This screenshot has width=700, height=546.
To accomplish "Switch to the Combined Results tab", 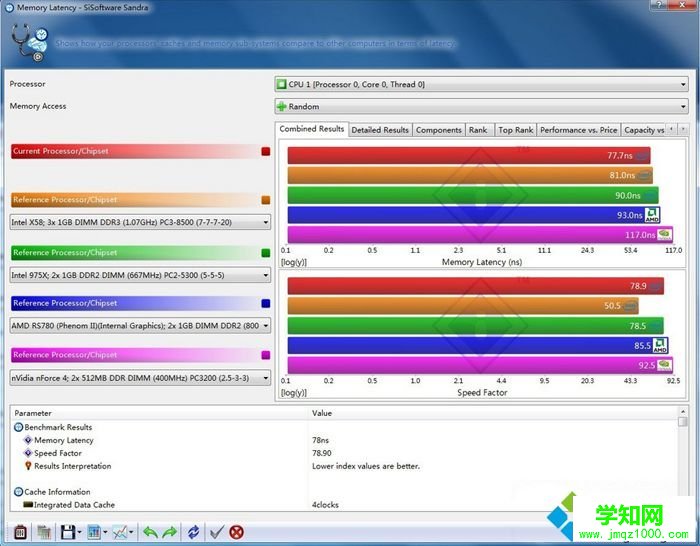I will [x=312, y=129].
